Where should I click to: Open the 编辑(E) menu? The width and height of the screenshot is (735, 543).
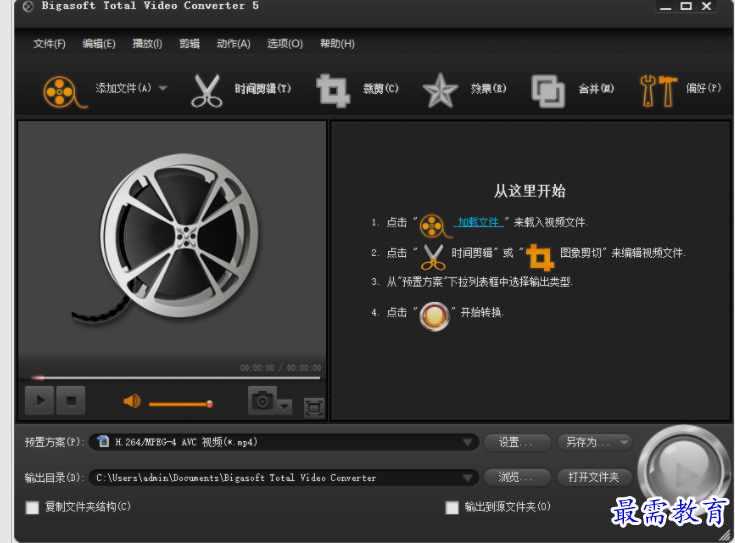[99, 44]
